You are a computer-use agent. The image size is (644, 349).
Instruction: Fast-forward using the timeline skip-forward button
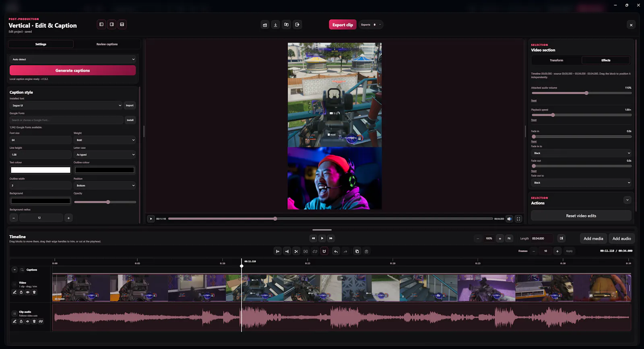(x=331, y=238)
